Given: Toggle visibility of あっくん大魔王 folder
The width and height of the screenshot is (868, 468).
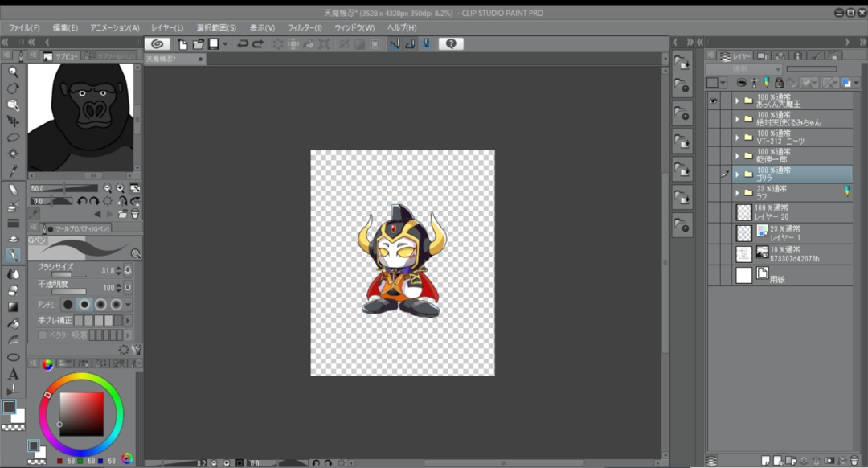Looking at the screenshot, I should tap(713, 101).
